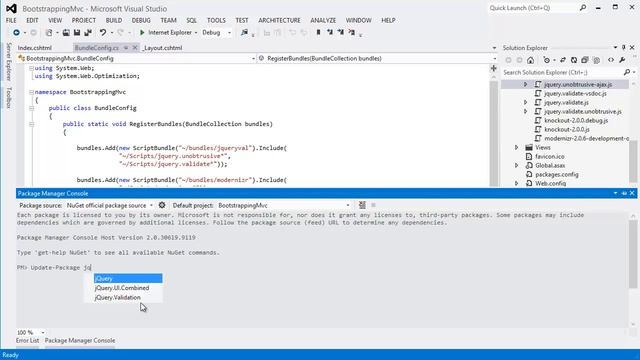Select jQuery.UI.Combined in the autocomplete list
The width and height of the screenshot is (640, 360).
pos(128,288)
